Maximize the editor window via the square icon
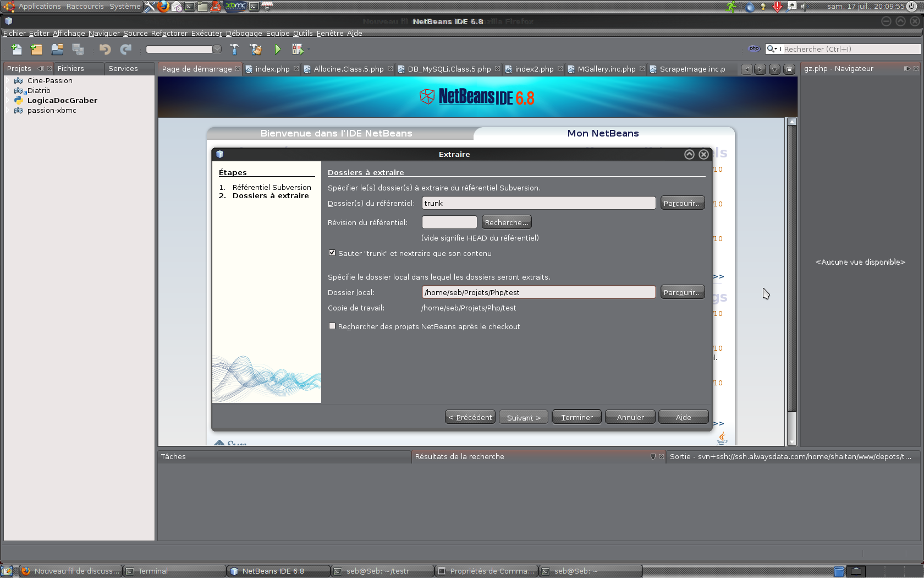The image size is (924, 578). (789, 69)
